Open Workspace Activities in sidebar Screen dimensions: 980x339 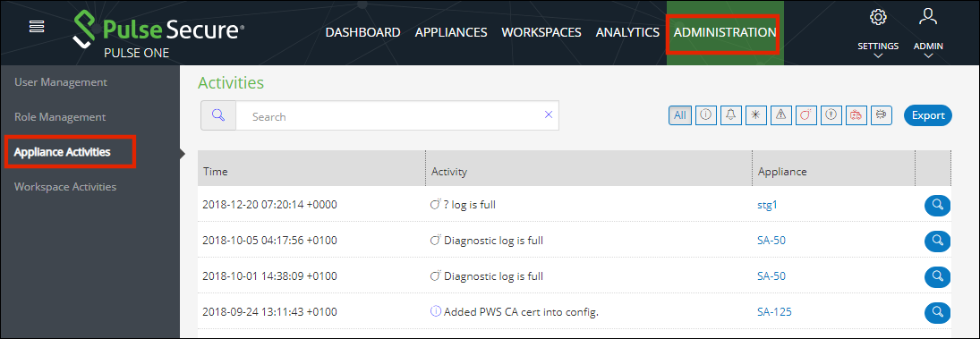[65, 187]
